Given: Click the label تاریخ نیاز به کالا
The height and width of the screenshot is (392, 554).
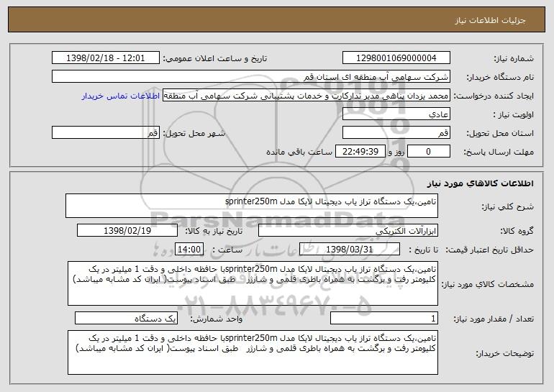Looking at the screenshot, I should coord(214,232).
